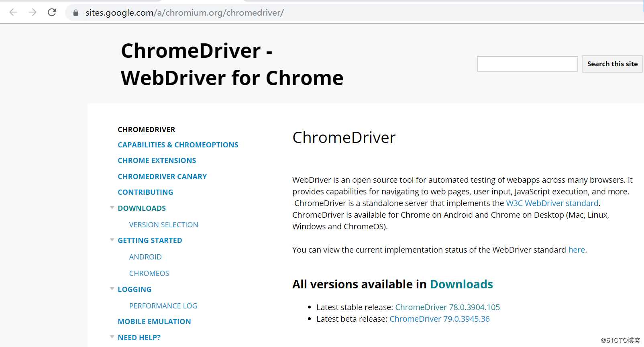Screen dimensions: 644x347
Task: Select CHROMEDRIVER in the sidebar navigation
Action: tap(147, 130)
